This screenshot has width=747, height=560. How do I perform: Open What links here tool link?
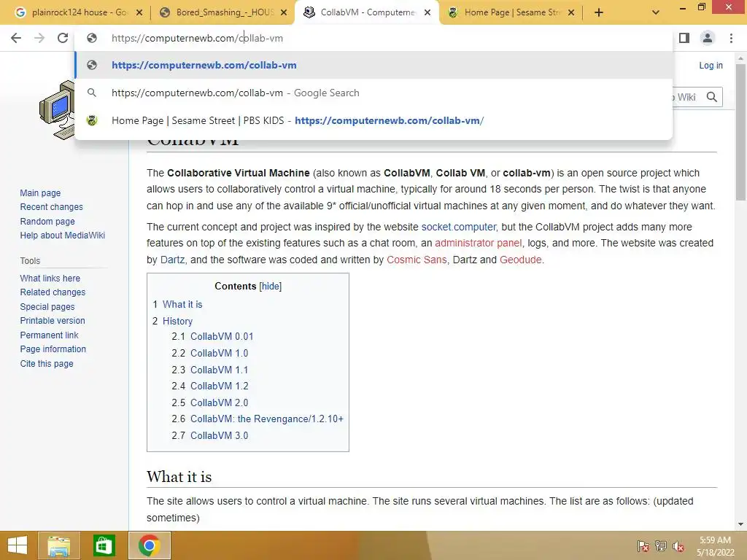click(x=50, y=278)
